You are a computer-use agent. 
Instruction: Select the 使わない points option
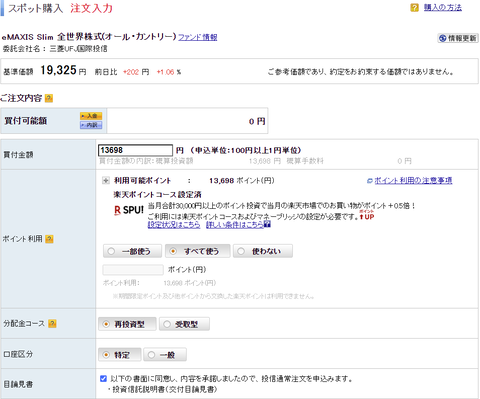(263, 251)
